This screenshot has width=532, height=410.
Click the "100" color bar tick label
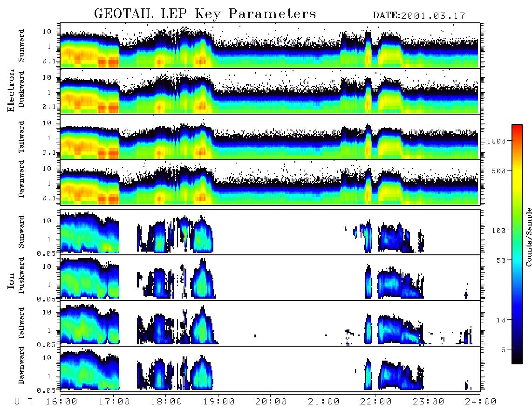498,231
